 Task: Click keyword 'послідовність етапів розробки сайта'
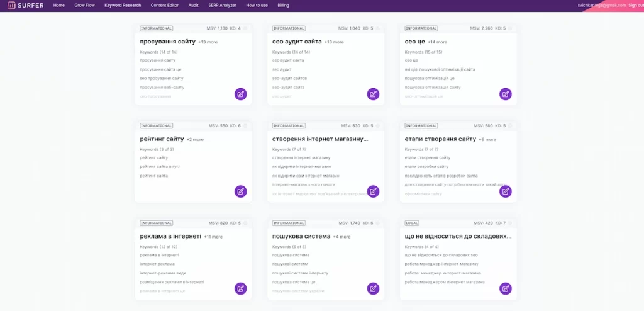[441, 176]
